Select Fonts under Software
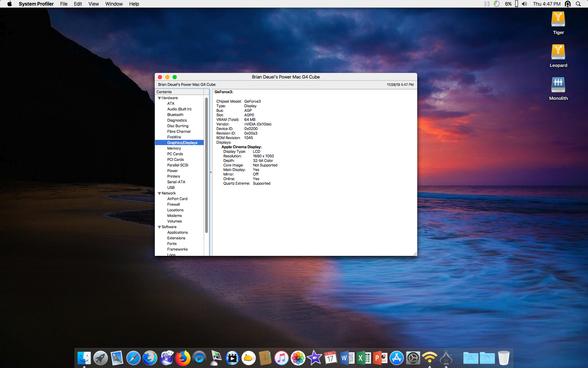 172,244
